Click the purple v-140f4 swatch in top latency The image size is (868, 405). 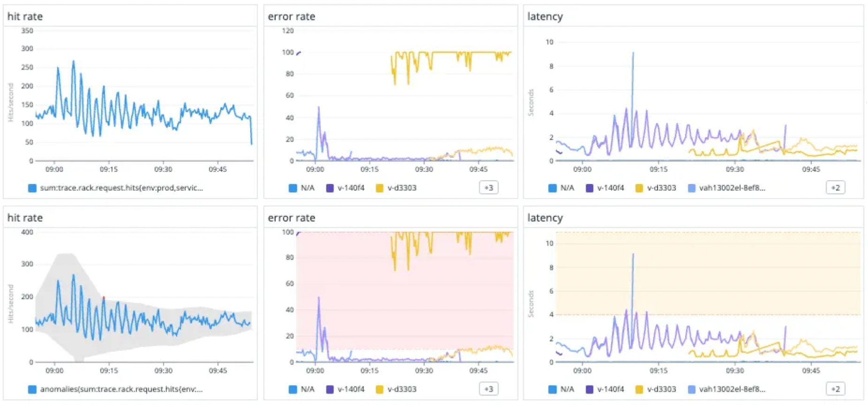pyautogui.click(x=589, y=188)
